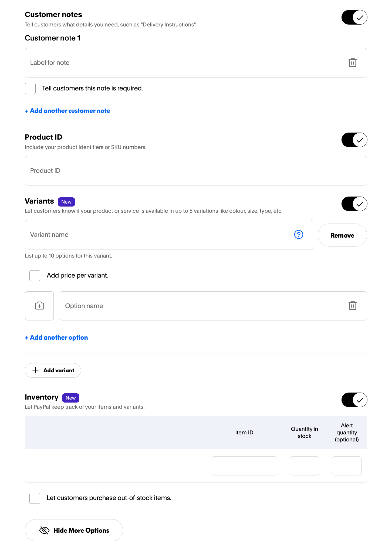The width and height of the screenshot is (392, 554).
Task: Click the crossed-eye icon on Hide More Options
Action: tap(44, 530)
